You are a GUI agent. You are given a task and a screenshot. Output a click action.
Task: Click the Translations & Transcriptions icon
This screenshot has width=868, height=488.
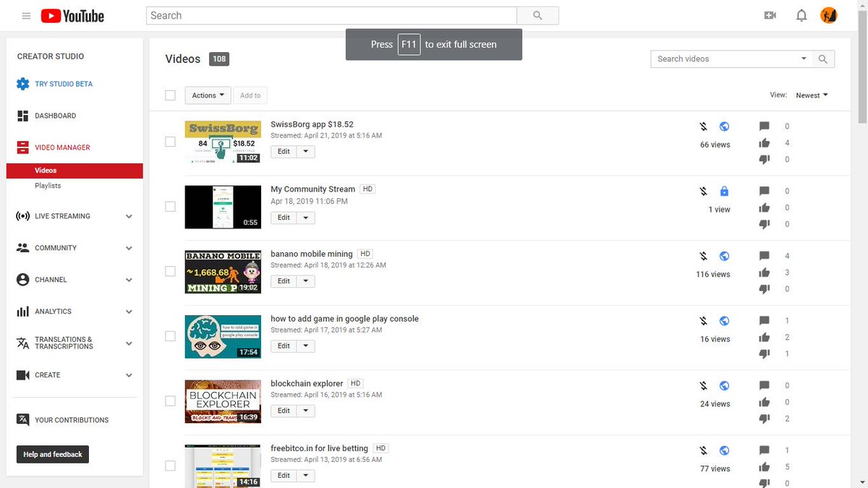pos(22,343)
